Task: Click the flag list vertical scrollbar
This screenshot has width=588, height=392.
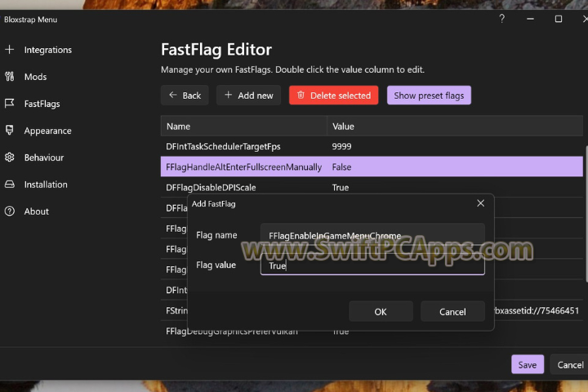Action: click(x=586, y=214)
